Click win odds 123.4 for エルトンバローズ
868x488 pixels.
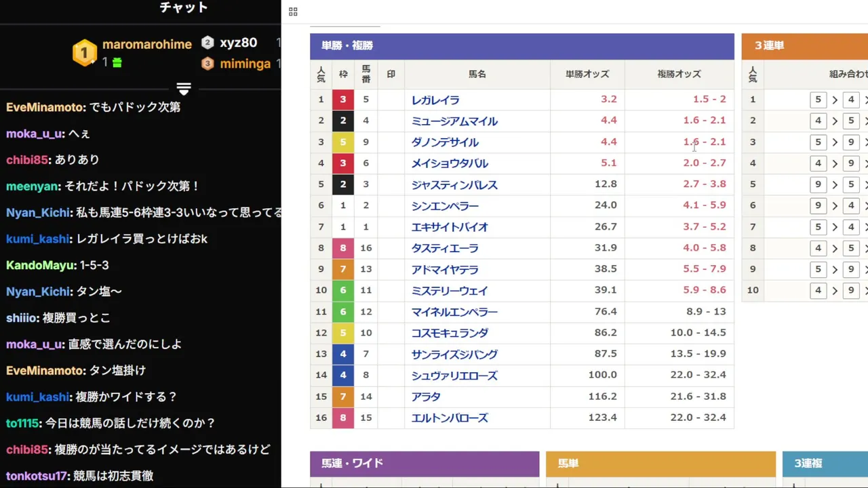[603, 417]
